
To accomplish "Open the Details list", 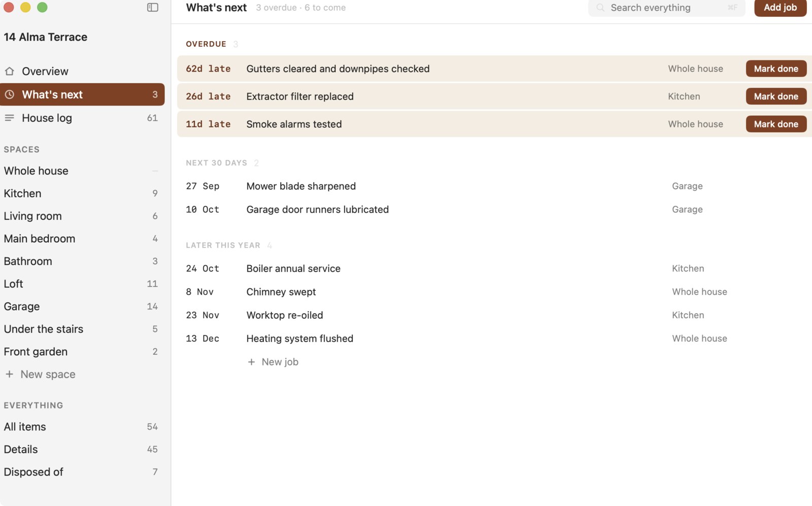I will point(82,449).
